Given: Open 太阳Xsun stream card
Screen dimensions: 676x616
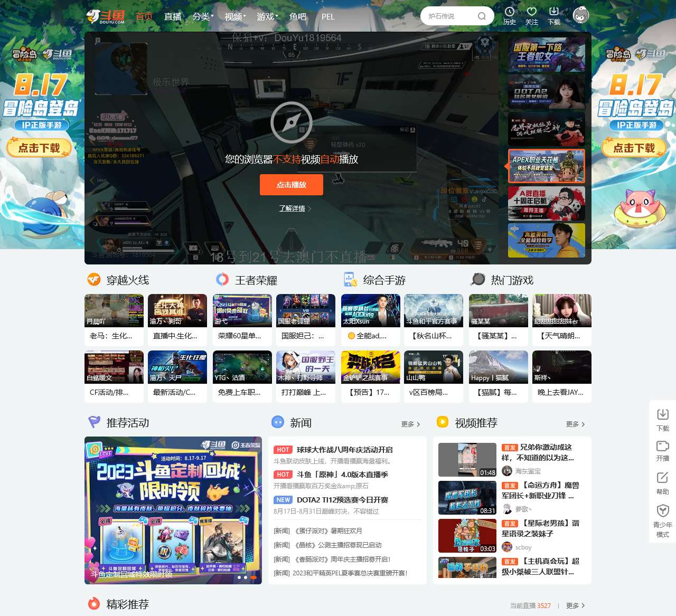Looking at the screenshot, I should 371,320.
